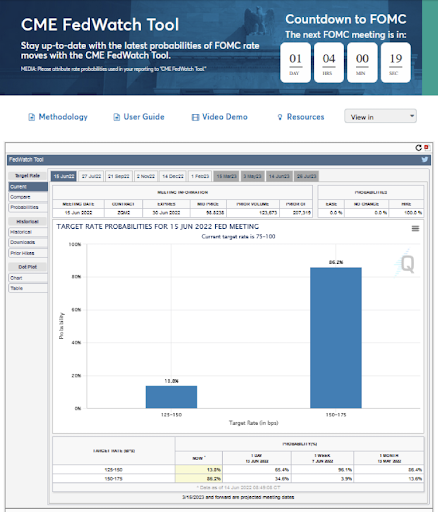Select the 15 Jun22 meeting tab
438x512 pixels.
64,176
